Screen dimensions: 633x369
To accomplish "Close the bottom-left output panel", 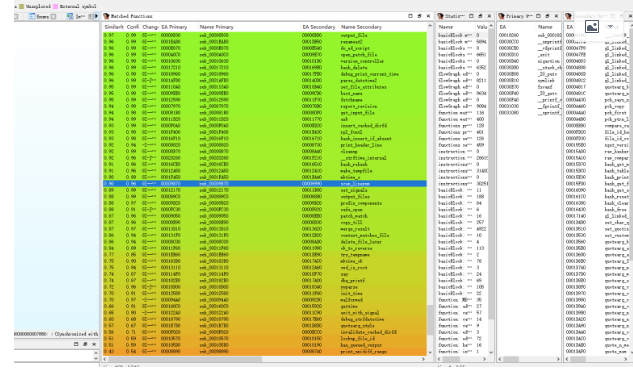I will coord(94,344).
